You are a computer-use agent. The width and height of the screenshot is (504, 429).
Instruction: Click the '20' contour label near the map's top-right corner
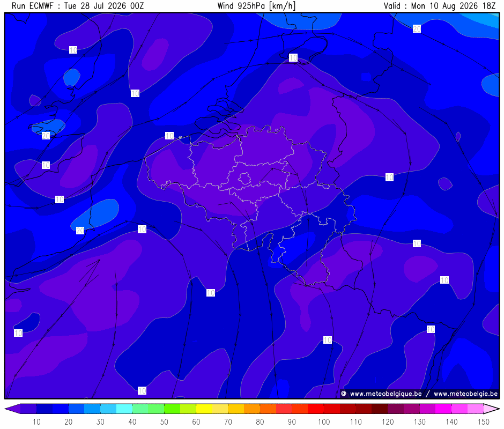point(417,29)
